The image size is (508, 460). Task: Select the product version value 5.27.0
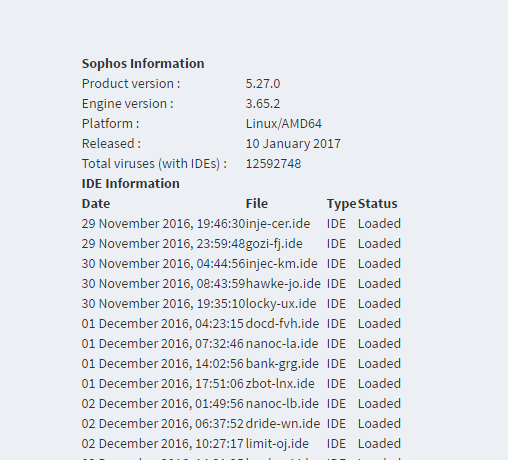coord(263,84)
